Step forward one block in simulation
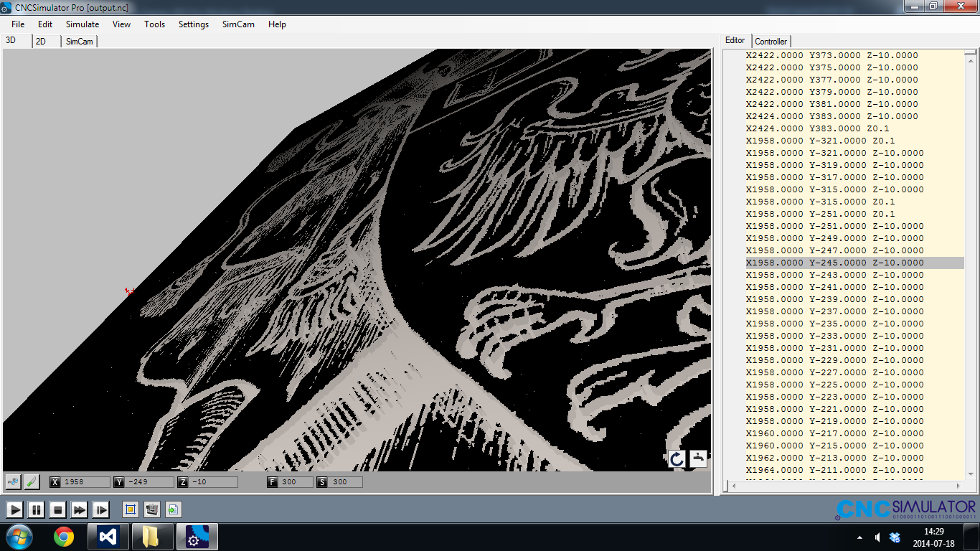 coord(100,510)
